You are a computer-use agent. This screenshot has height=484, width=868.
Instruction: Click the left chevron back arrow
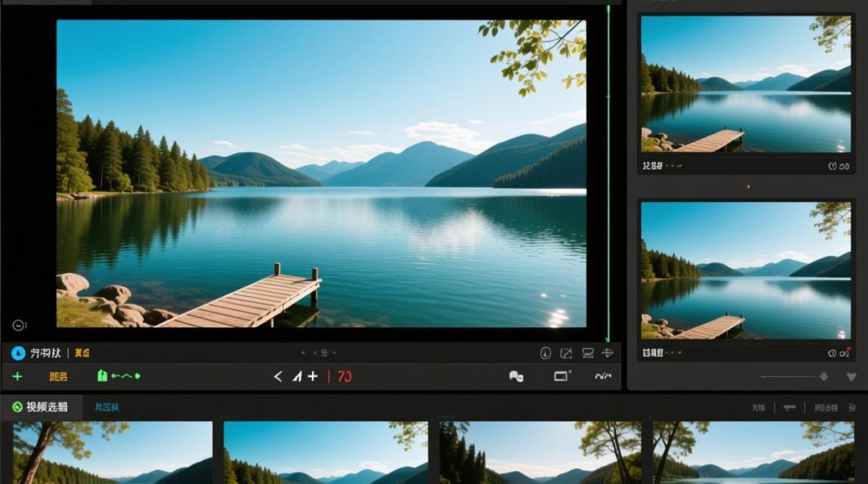click(x=278, y=376)
